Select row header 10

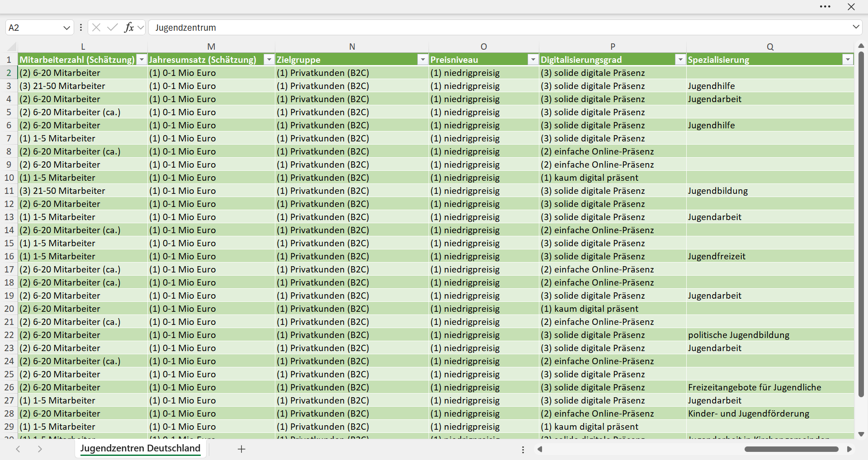coord(9,178)
